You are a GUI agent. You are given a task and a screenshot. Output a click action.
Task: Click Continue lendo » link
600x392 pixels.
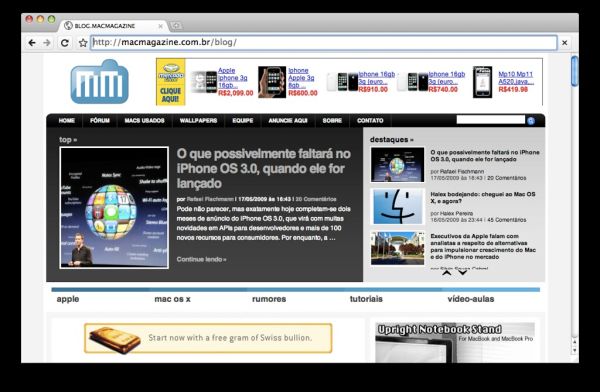click(201, 259)
